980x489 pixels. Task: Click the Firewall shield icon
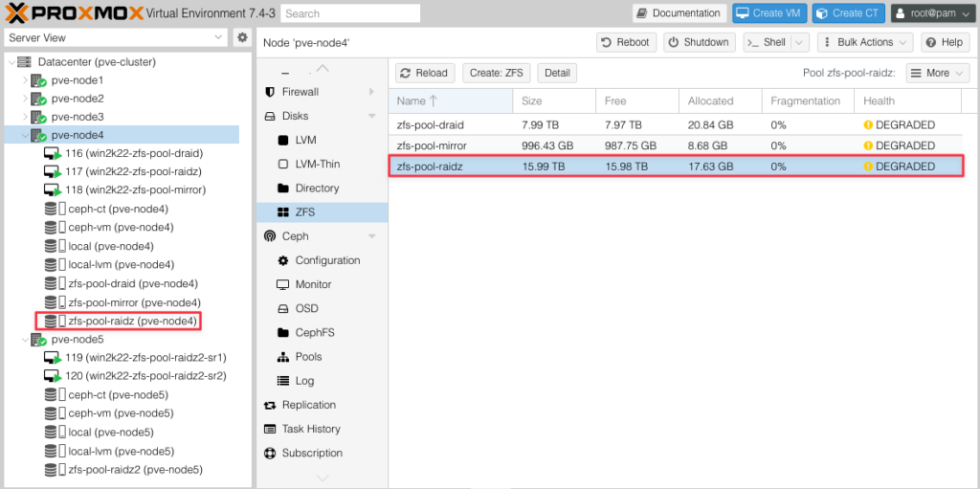coord(270,92)
